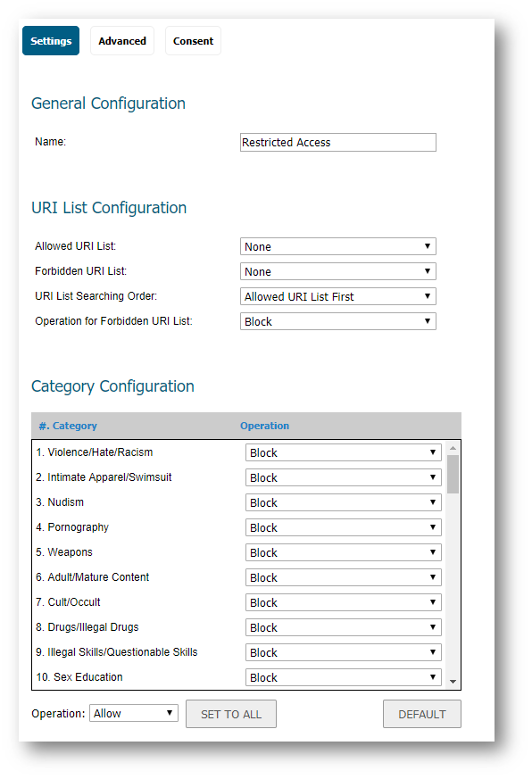This screenshot has width=532, height=779.
Task: Click the Category column header
Action: pos(68,426)
